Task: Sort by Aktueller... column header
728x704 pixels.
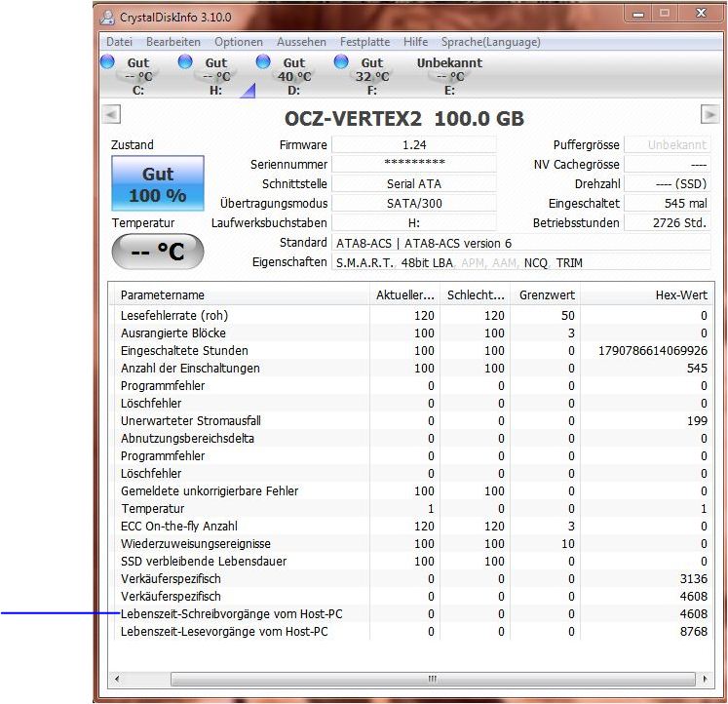Action: (404, 294)
